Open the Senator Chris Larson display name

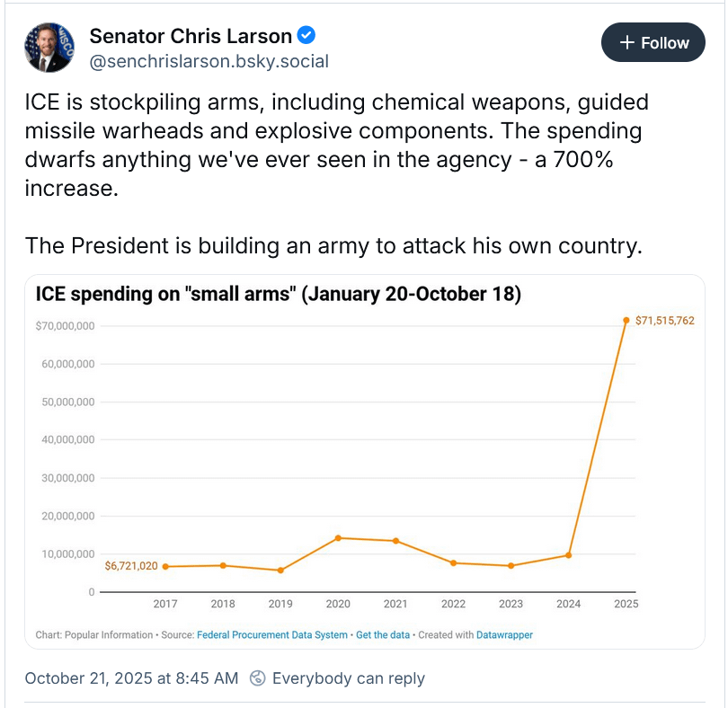(x=191, y=36)
